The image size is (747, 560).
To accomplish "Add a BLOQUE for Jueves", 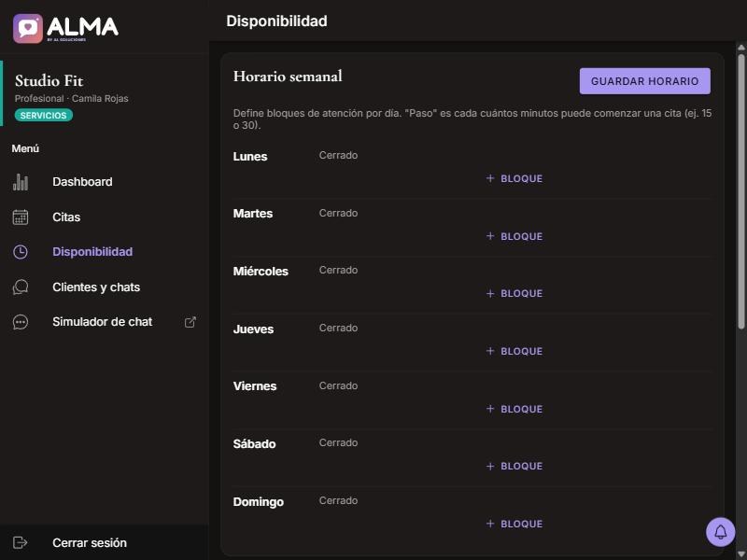I will pyautogui.click(x=514, y=351).
